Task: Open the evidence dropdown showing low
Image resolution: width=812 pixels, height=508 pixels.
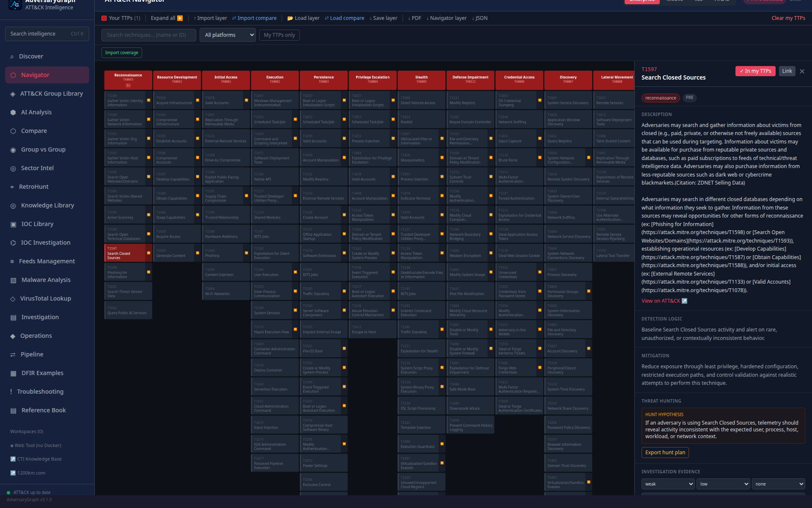Action: pyautogui.click(x=723, y=484)
